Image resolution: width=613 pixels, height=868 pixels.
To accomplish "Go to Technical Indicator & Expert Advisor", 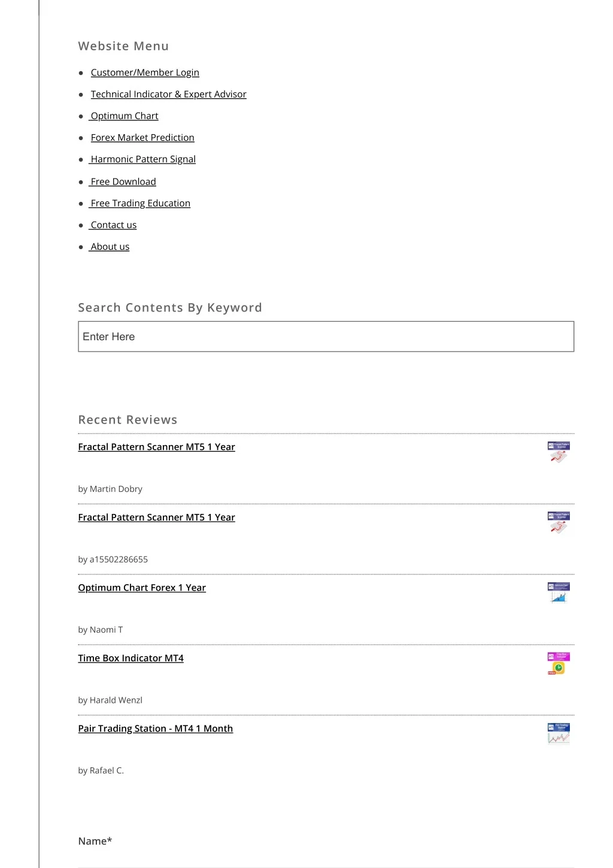I will click(x=168, y=94).
